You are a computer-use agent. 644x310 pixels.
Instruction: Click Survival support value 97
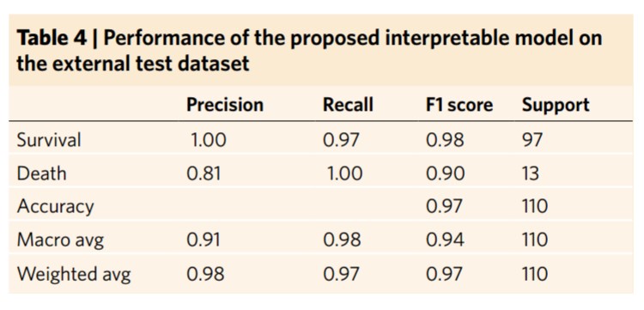[532, 141]
